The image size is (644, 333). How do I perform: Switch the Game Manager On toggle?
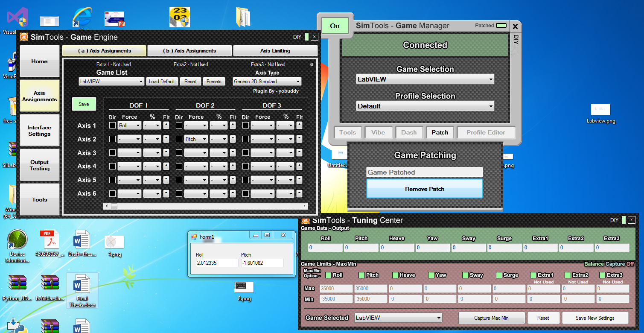click(x=335, y=26)
